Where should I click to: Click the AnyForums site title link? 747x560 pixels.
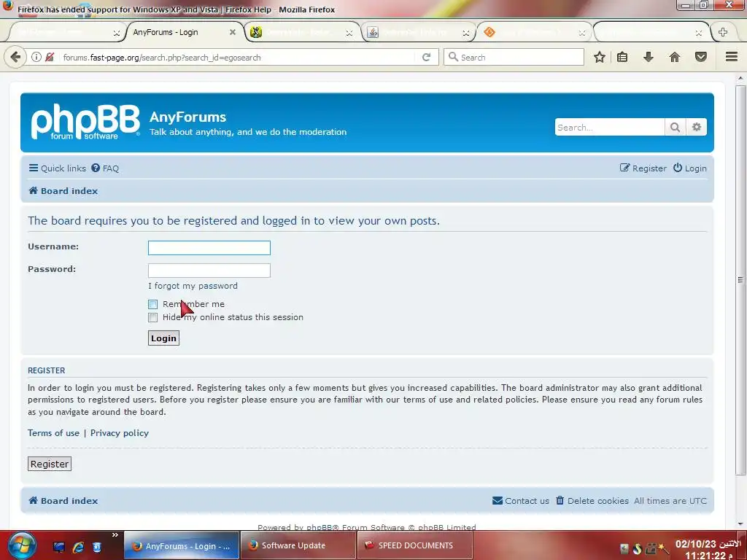[187, 117]
